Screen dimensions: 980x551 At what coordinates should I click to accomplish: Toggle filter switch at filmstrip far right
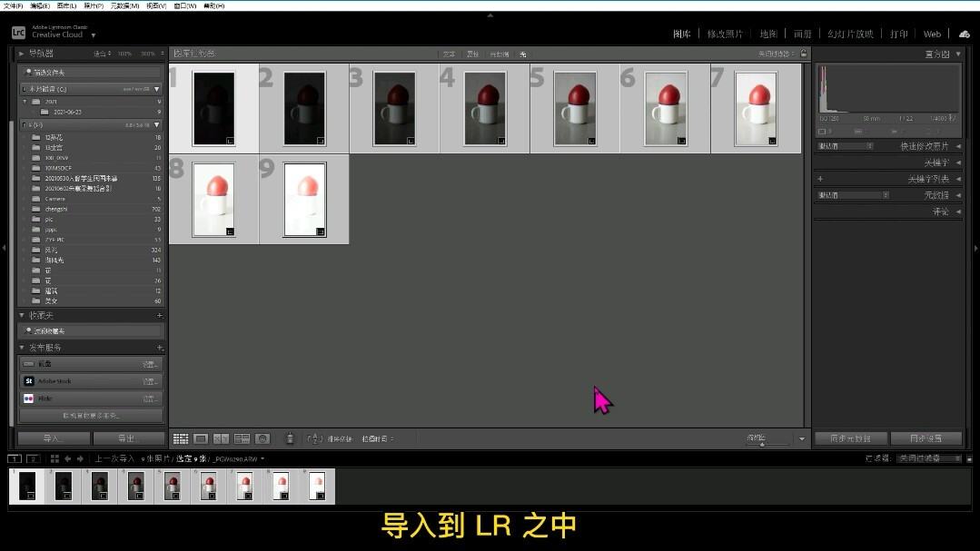point(969,458)
